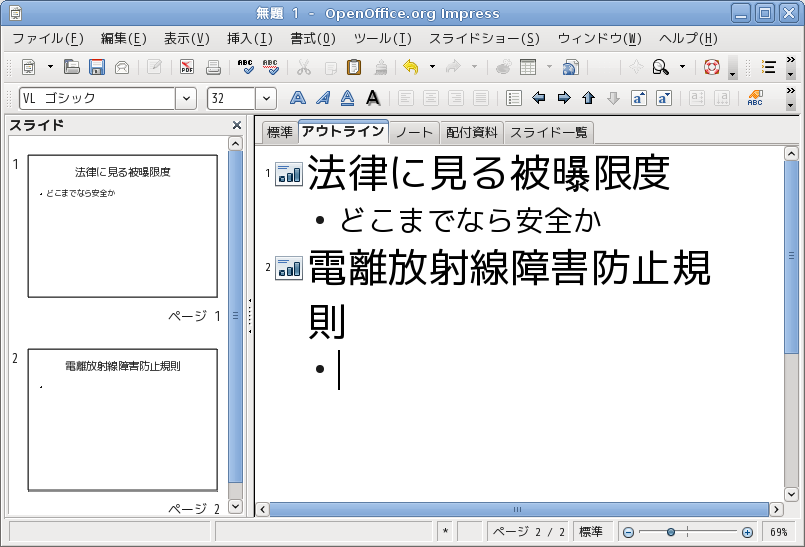Open the VL ゴシック font name dropdown
Viewport: 805px width, 547px height.
click(x=186, y=98)
